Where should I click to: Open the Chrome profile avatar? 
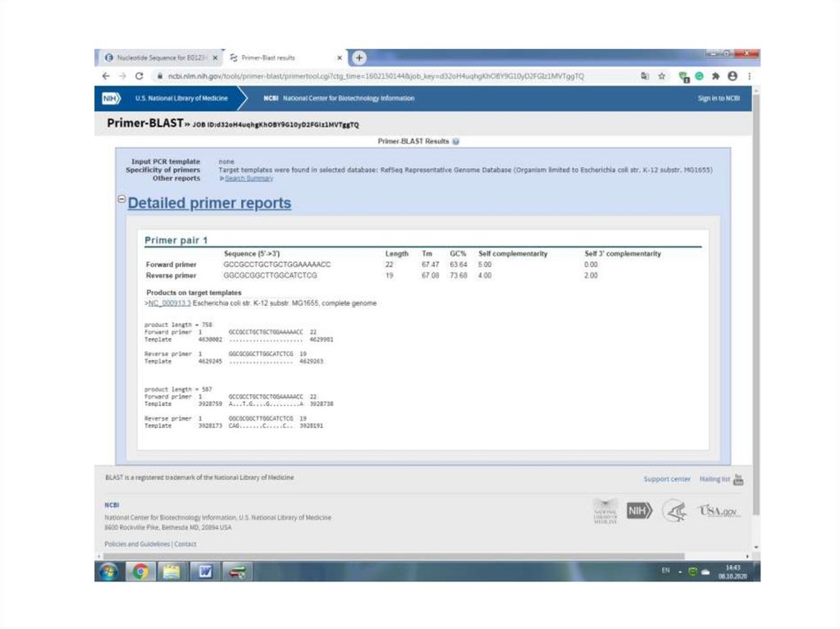pos(733,76)
